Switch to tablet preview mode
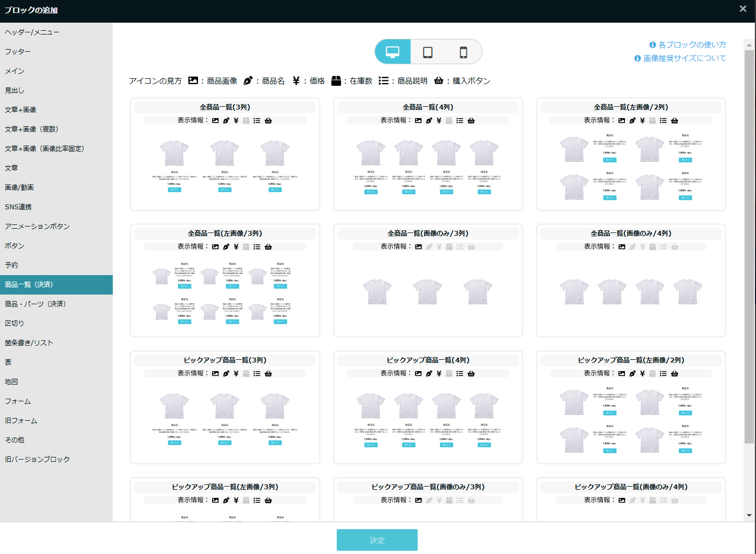 pos(428,52)
